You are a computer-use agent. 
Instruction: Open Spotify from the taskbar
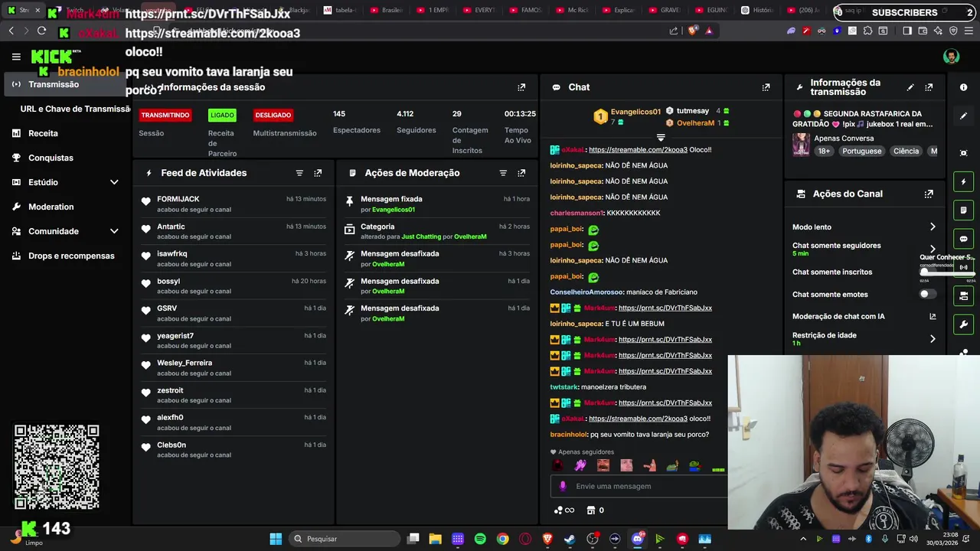(x=480, y=539)
